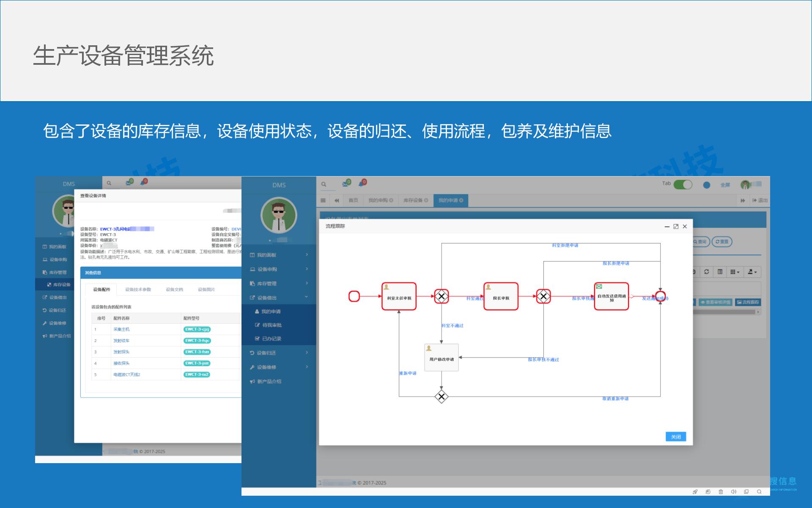
Task: Click the 科室主任审核 node in the flowchart
Action: pyautogui.click(x=399, y=297)
